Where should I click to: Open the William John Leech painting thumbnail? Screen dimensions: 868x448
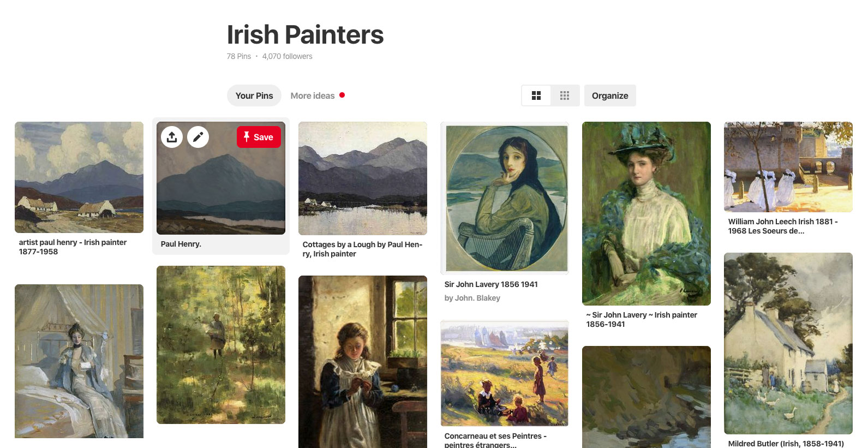[788, 167]
